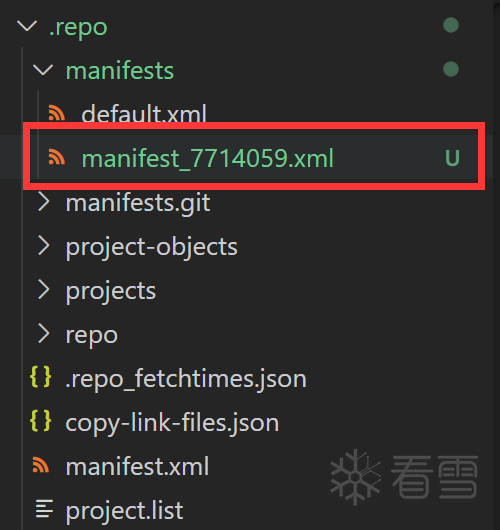Open the root manifest.xml file
This screenshot has height=530, width=500.
click(137, 466)
